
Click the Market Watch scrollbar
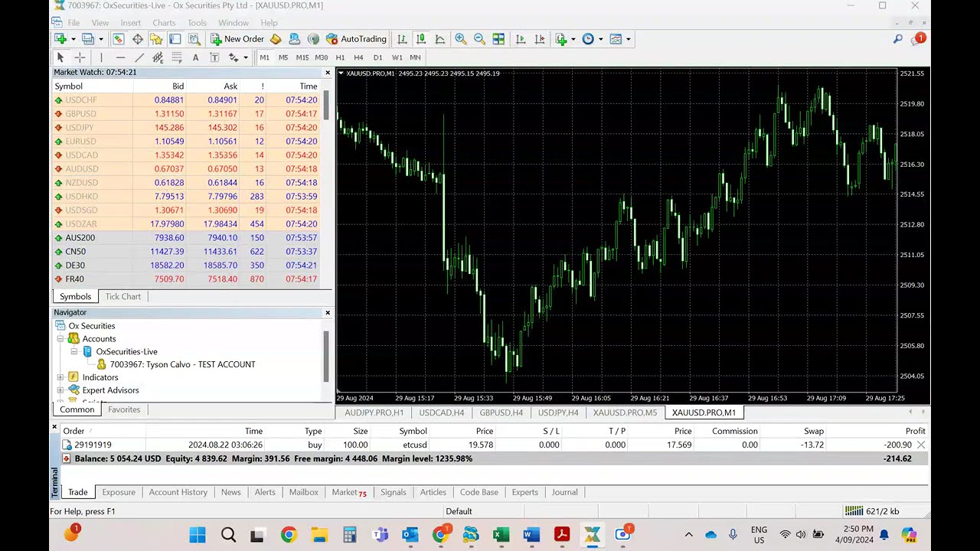pos(326,105)
